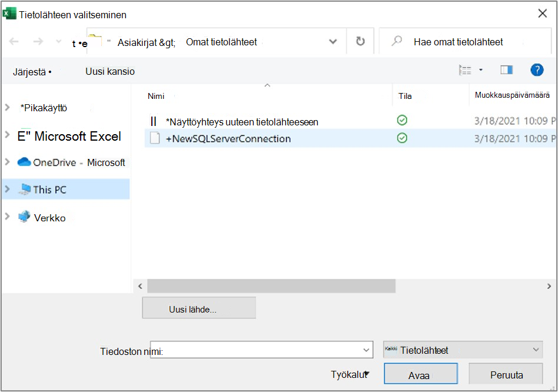This screenshot has width=558, height=392.
Task: Open the address path dropdown arrow
Action: coord(333,42)
